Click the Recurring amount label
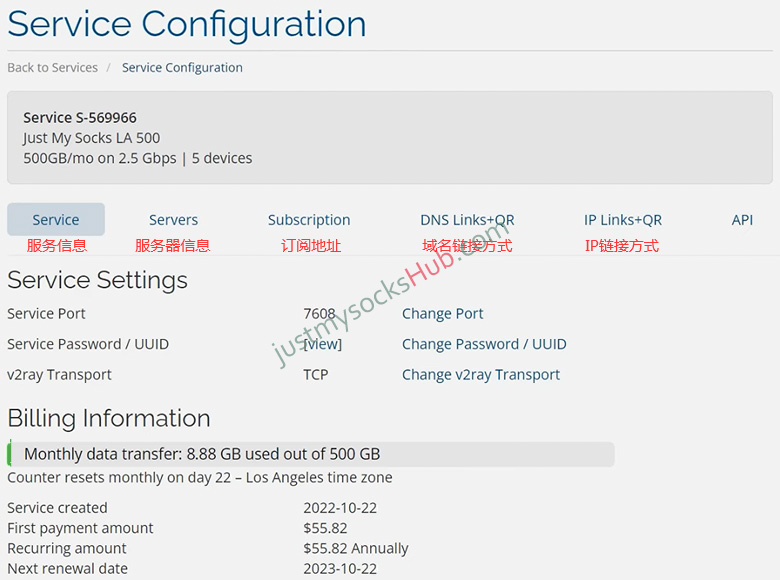This screenshot has width=780, height=580. coord(67,549)
